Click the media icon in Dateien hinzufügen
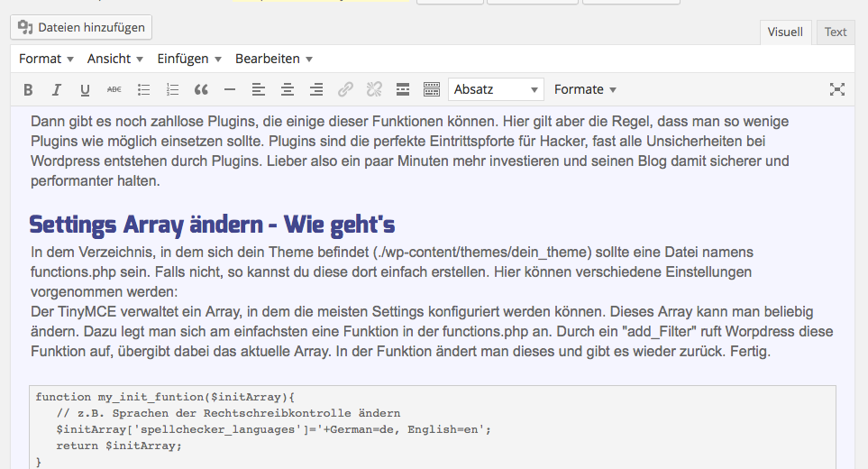This screenshot has height=469, width=868. click(x=25, y=27)
